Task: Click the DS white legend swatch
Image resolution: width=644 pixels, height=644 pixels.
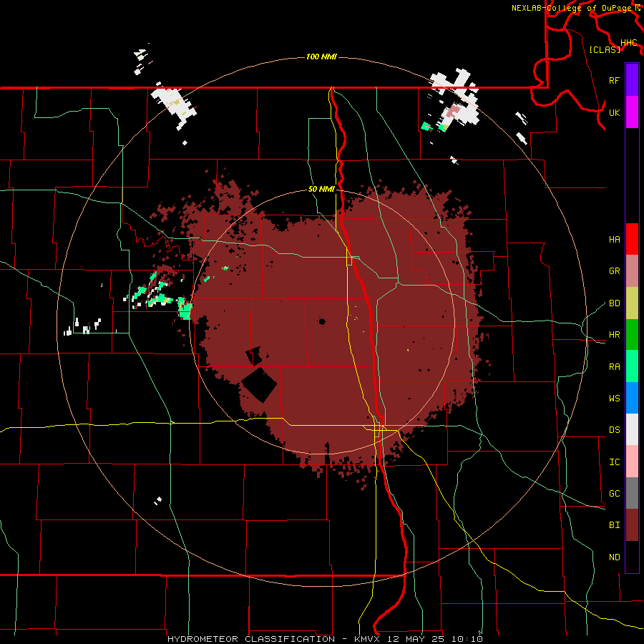Action: coord(632,429)
